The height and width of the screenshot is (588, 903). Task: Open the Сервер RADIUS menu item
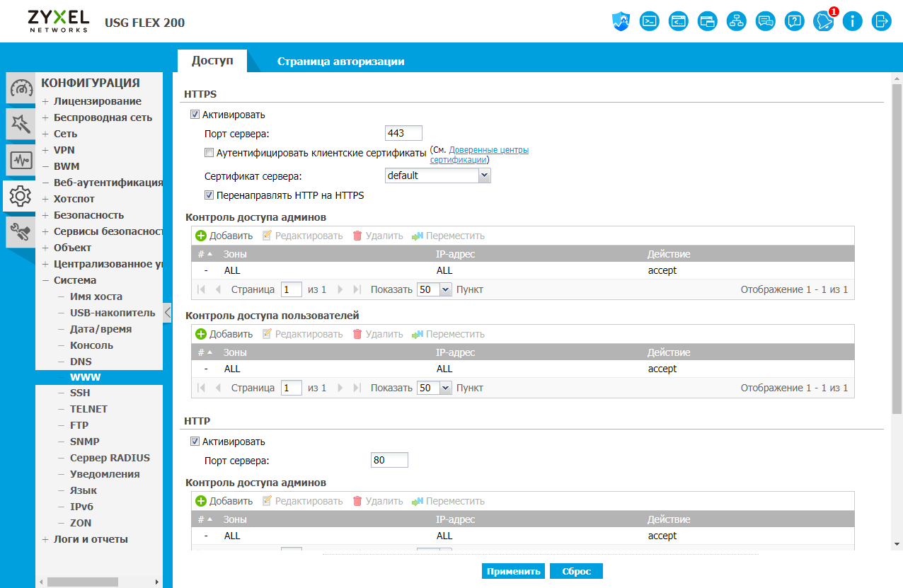point(110,458)
